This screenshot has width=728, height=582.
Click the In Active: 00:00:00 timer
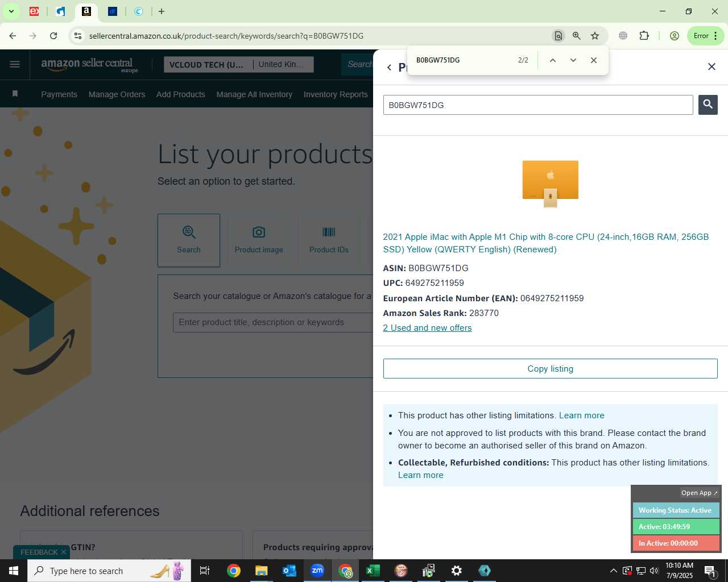[x=676, y=543]
